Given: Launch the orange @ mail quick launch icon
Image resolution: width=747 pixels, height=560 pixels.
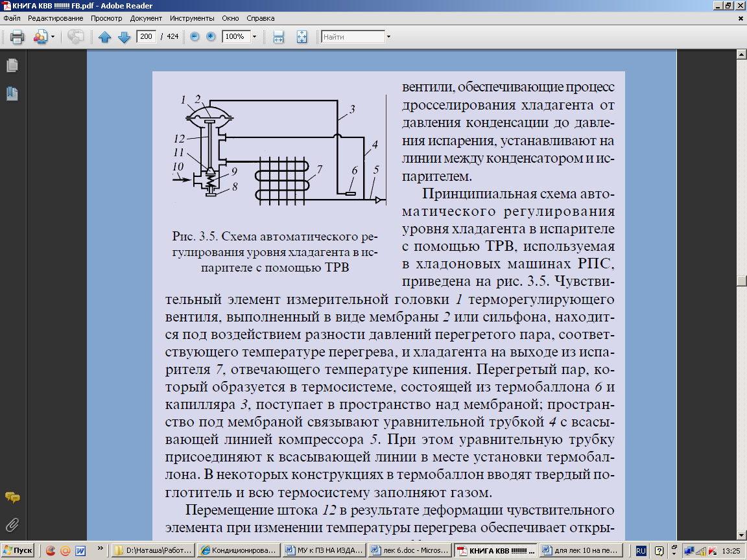Looking at the screenshot, I should (65, 551).
